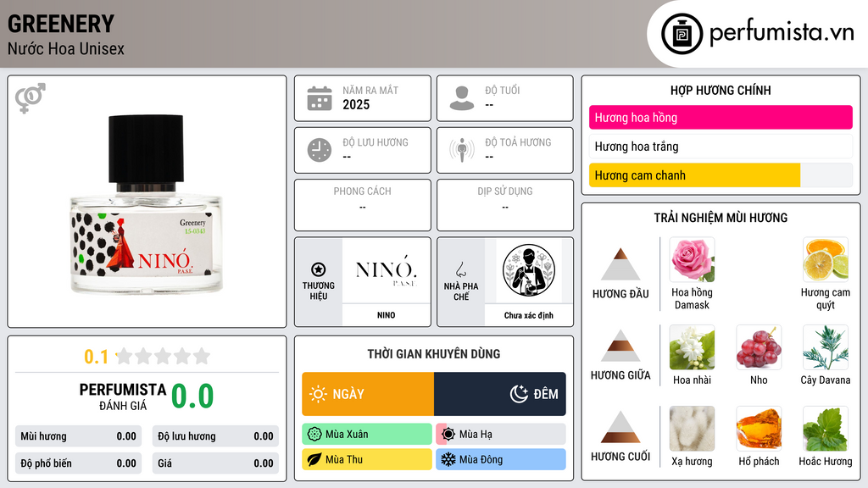Click the Hổ phách amber image
868x488 pixels.
759,429
